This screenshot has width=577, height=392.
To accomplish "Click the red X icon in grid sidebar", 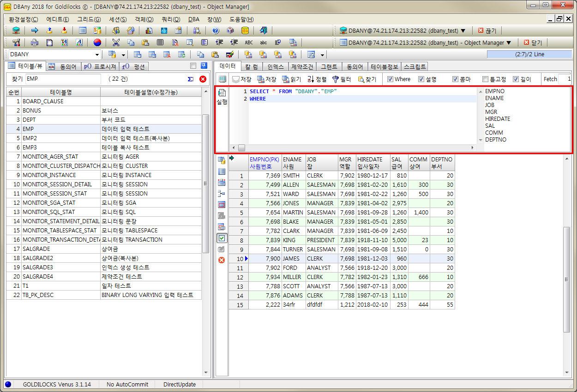I will pos(222,260).
